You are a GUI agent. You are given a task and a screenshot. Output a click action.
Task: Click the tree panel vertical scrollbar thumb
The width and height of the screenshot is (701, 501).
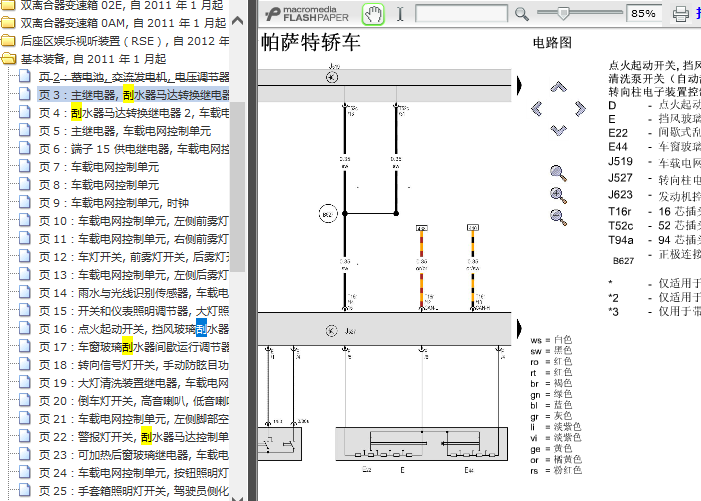tap(238, 186)
